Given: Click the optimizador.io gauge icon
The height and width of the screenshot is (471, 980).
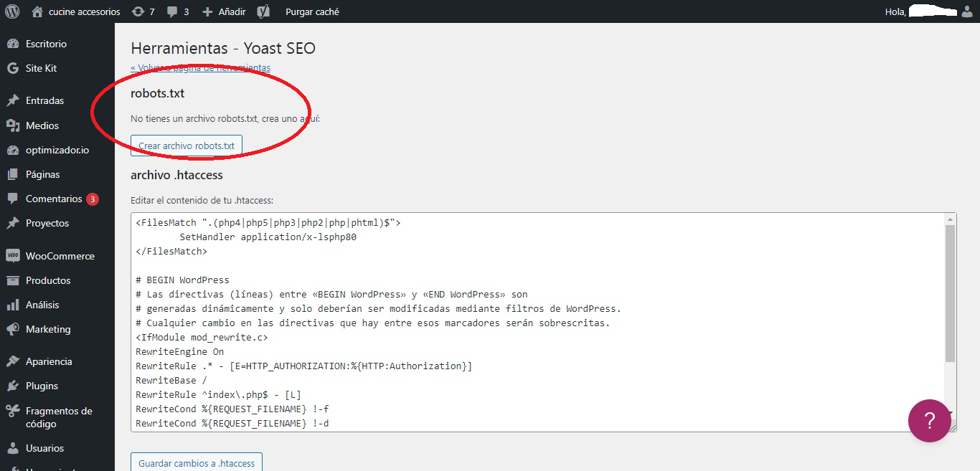Looking at the screenshot, I should click(x=12, y=150).
